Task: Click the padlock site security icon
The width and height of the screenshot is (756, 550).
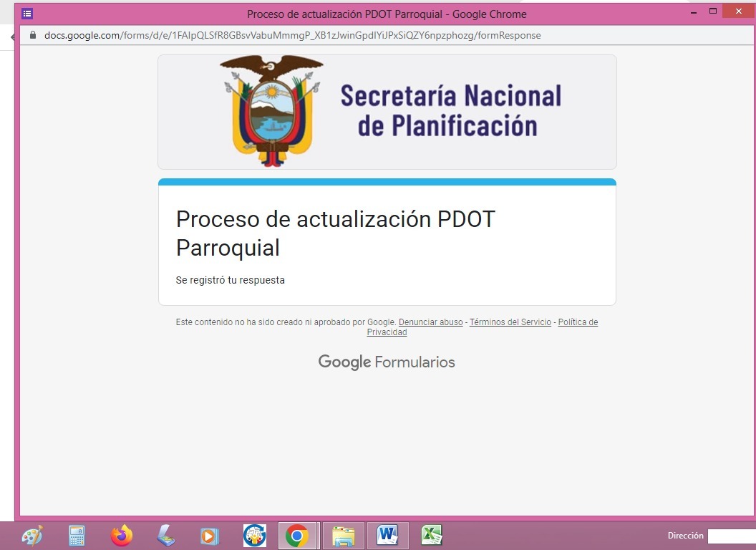Action: pos(32,35)
